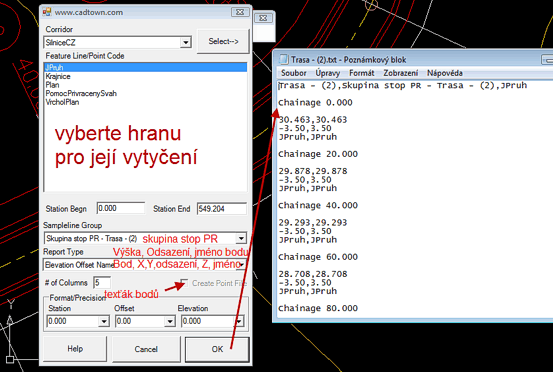Open the Corridor SilniceCZ dropdown

[x=185, y=43]
